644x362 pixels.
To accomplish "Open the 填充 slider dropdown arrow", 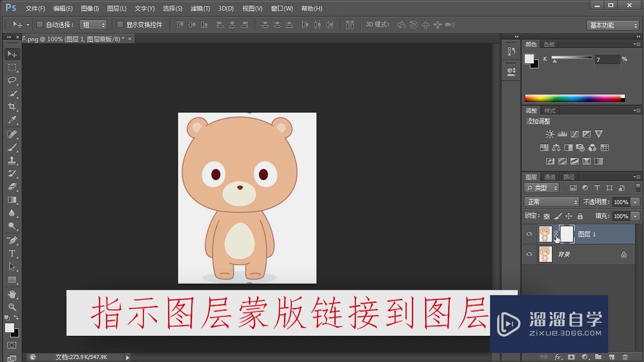I will [x=635, y=216].
